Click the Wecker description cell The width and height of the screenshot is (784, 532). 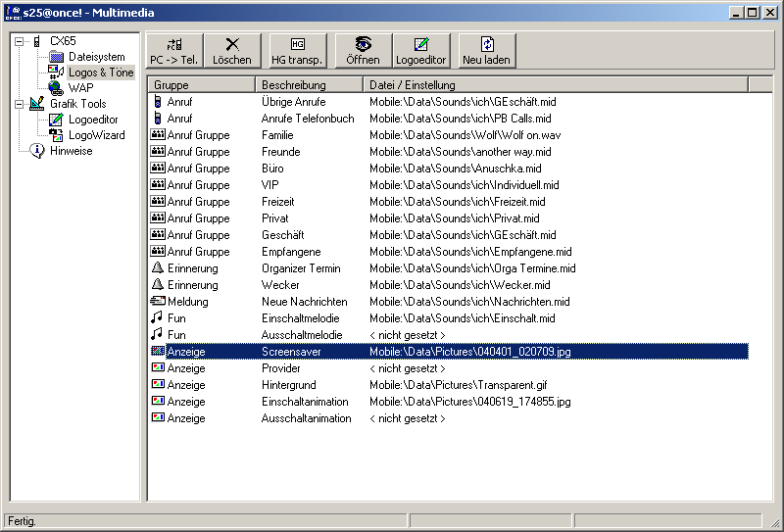tap(280, 285)
